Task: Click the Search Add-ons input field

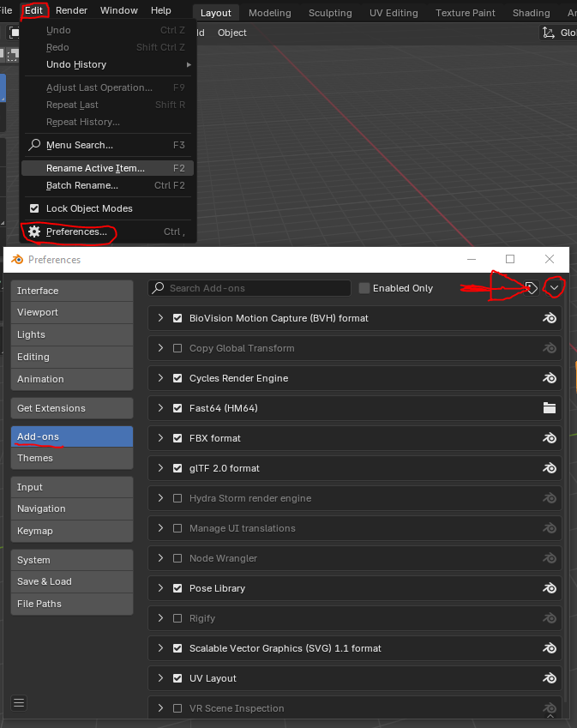Action: click(257, 288)
